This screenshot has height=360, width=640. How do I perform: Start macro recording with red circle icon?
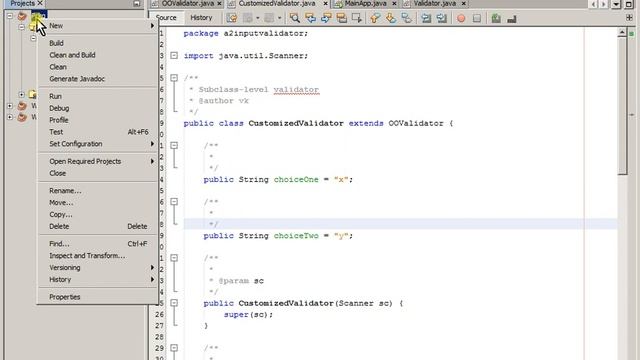461,18
